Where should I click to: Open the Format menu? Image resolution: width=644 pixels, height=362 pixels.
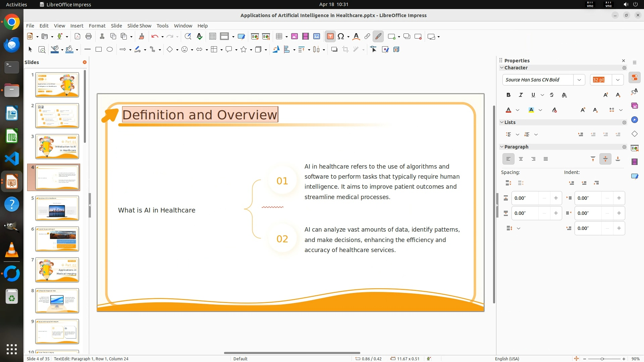pyautogui.click(x=97, y=26)
